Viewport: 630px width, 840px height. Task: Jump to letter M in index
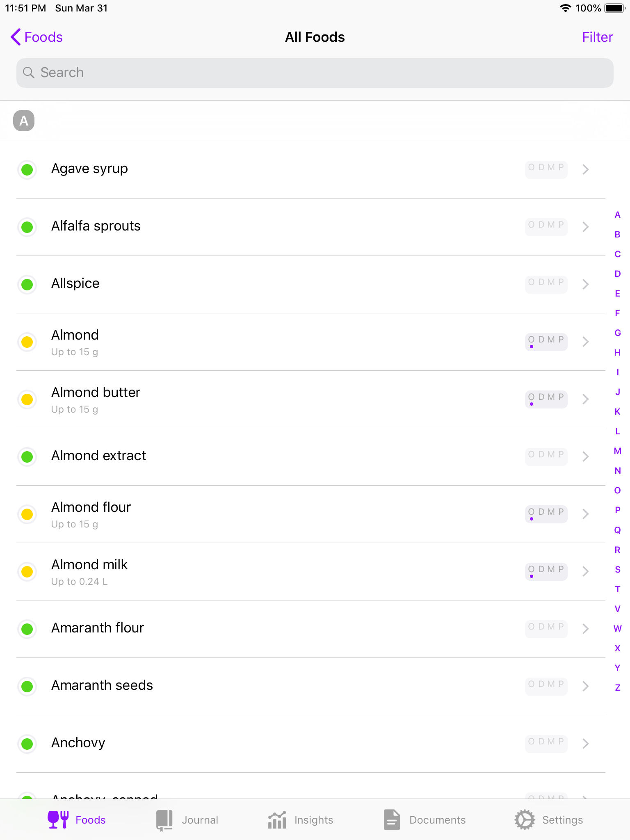(x=617, y=451)
